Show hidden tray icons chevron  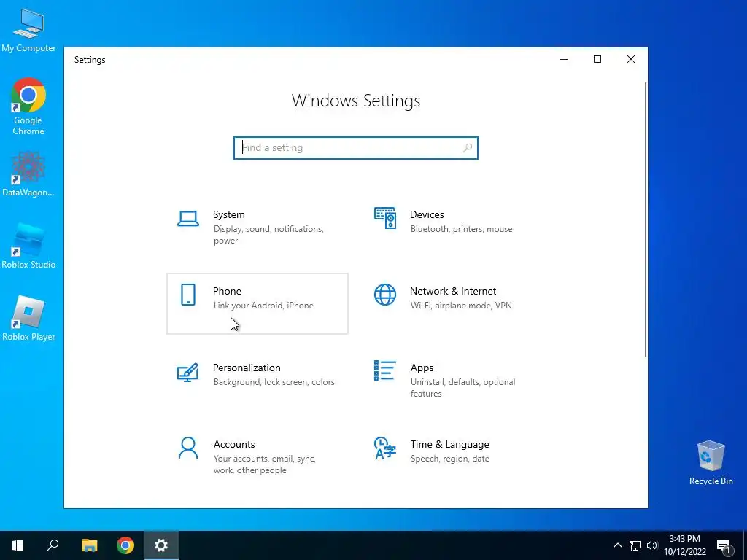[617, 545]
